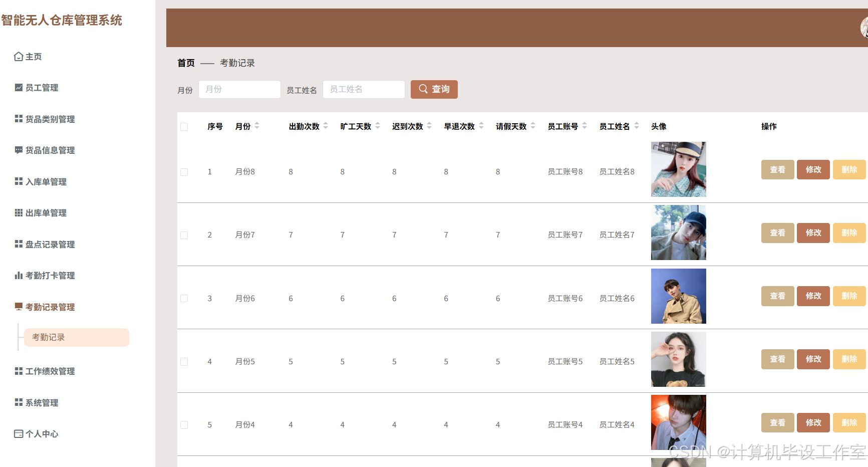Viewport: 868px width, 467px height.
Task: Click the grid icon beside 工作绩效管理
Action: pyautogui.click(x=19, y=371)
